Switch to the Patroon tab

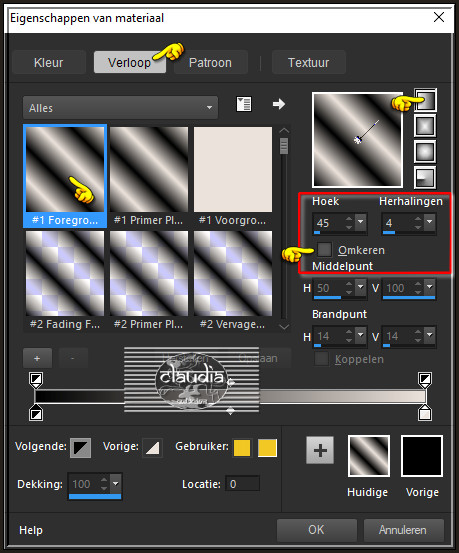pyautogui.click(x=210, y=62)
